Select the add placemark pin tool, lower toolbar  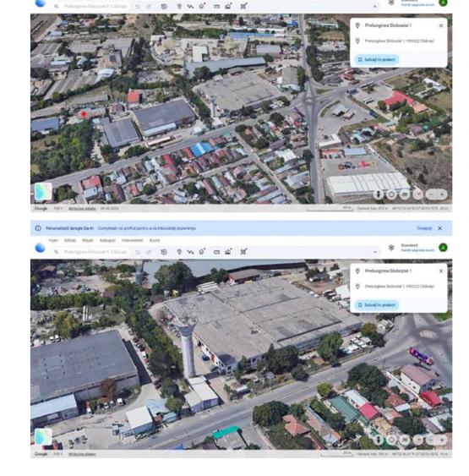pos(179,252)
